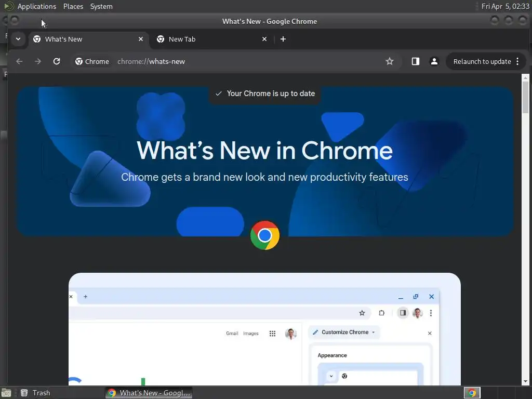The width and height of the screenshot is (532, 399).
Task: Click the What's New in Chrome heading
Action: point(264,150)
